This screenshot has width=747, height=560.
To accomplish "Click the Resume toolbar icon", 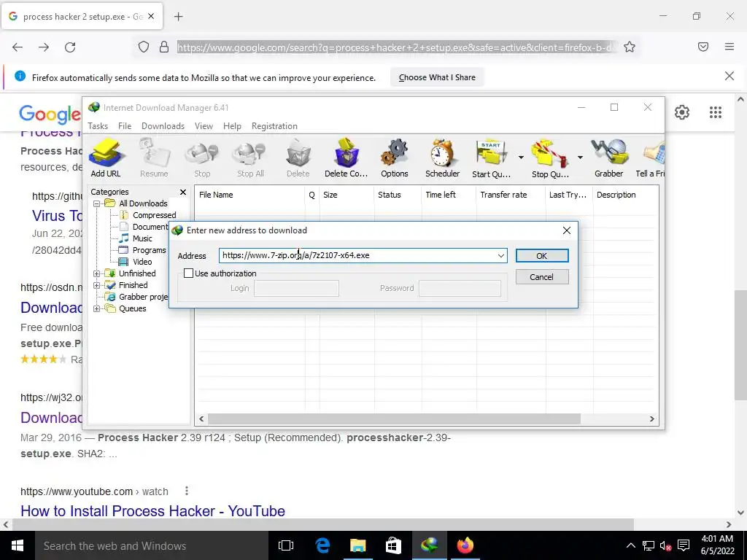I will pos(154,158).
